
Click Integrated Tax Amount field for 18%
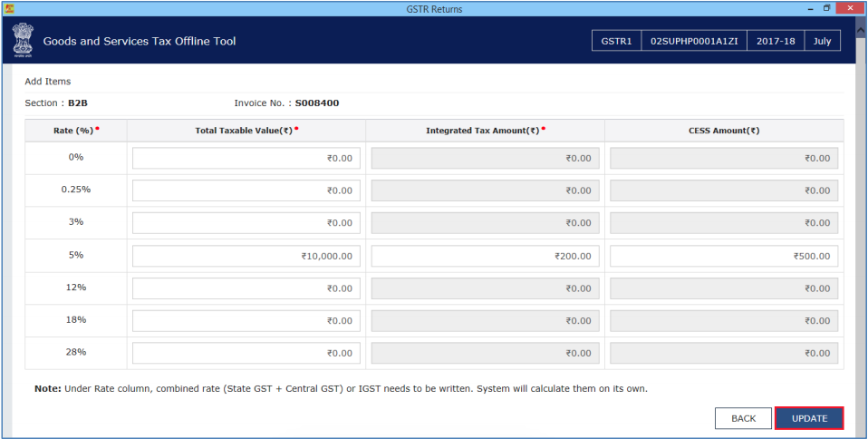[x=485, y=320]
